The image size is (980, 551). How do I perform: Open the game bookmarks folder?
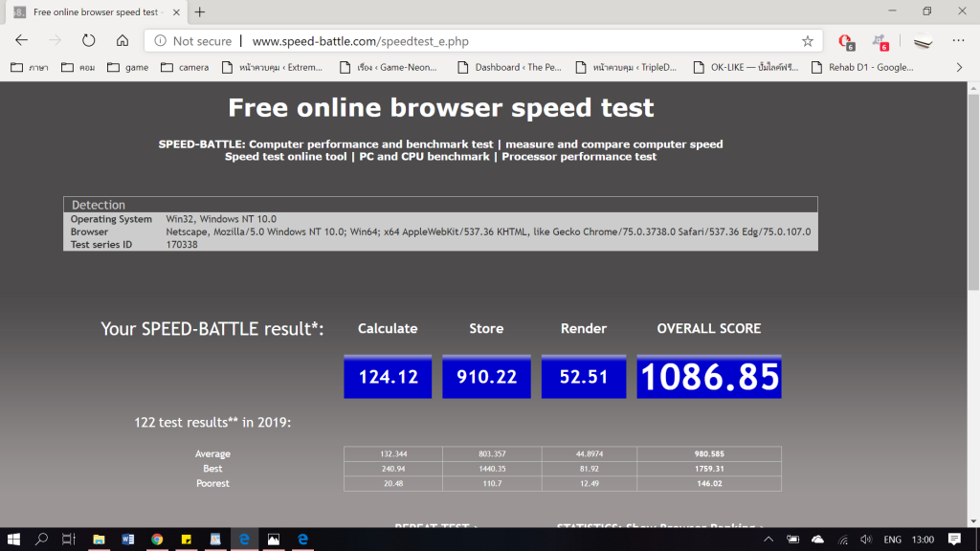[x=127, y=68]
